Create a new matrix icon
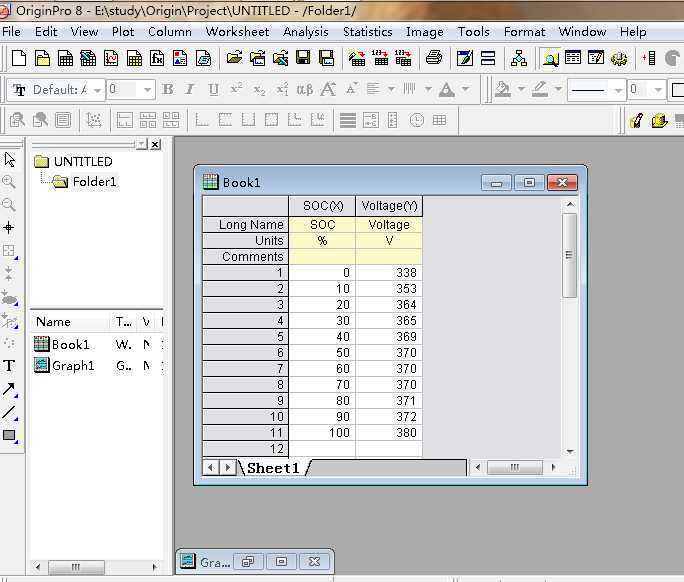684x582 pixels. pos(134,58)
